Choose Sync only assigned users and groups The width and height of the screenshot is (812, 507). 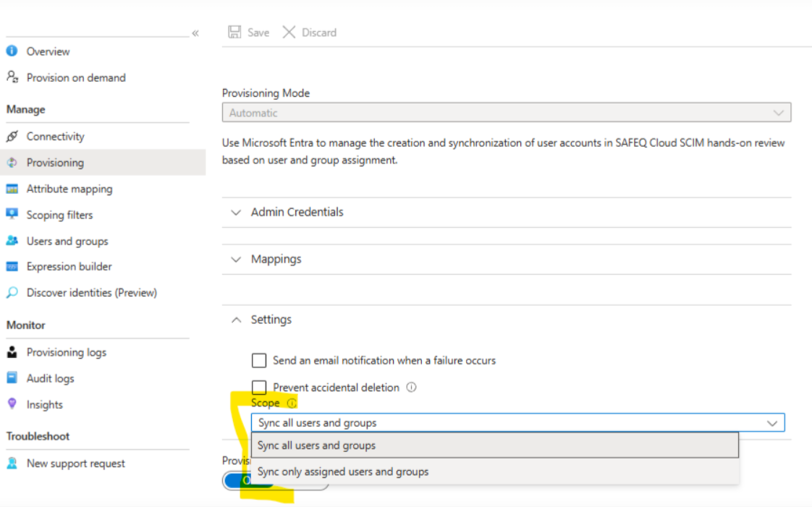pyautogui.click(x=495, y=472)
